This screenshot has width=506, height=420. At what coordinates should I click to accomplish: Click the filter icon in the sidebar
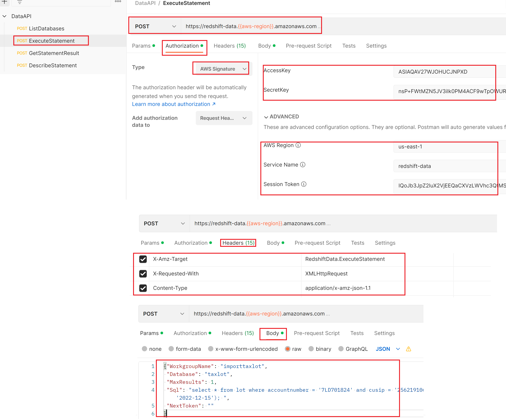20,2
